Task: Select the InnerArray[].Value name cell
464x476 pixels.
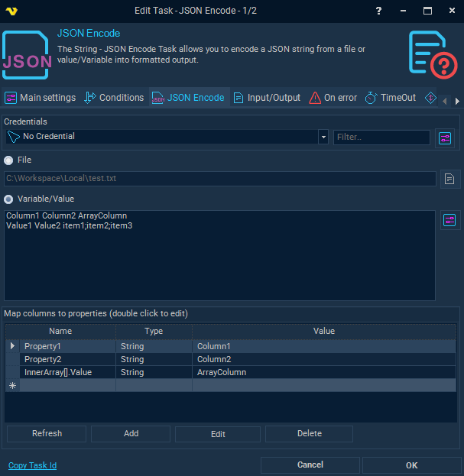Action: pos(68,373)
